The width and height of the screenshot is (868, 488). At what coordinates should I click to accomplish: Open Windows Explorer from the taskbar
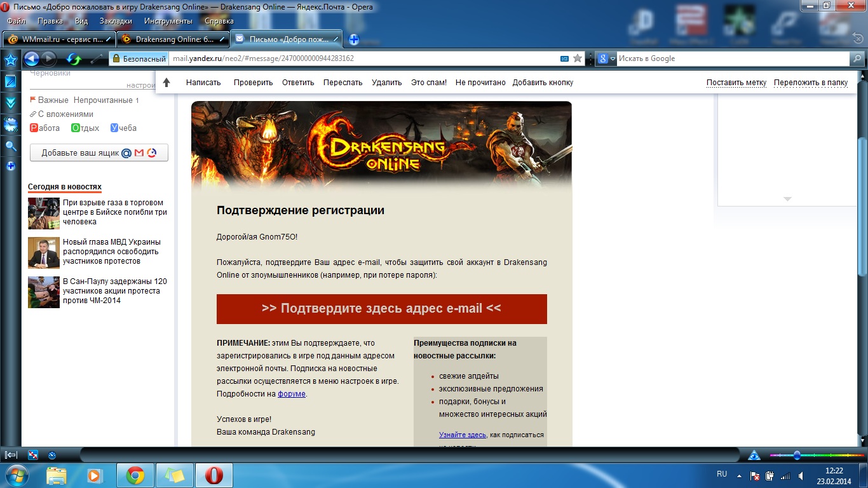(x=57, y=475)
